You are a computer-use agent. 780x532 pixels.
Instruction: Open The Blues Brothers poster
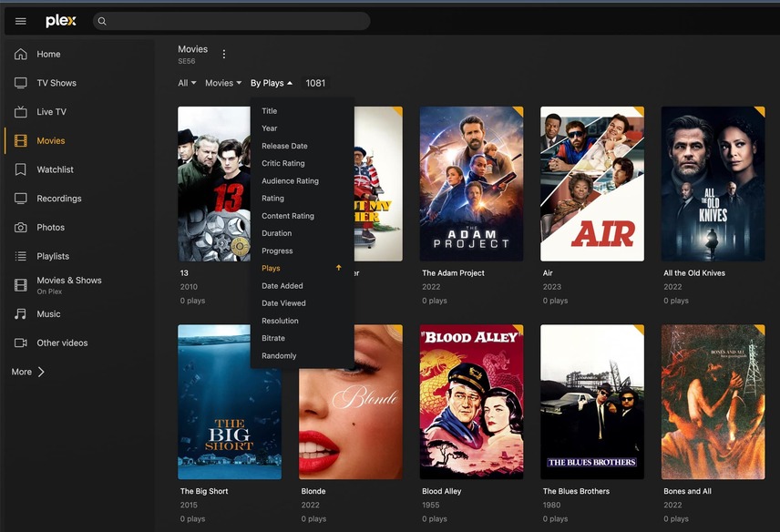point(592,402)
